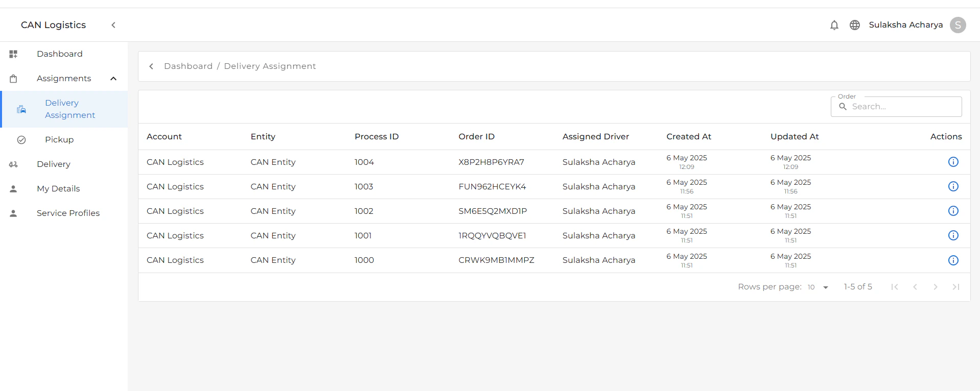Go to the first page
980x391 pixels.
(895, 287)
